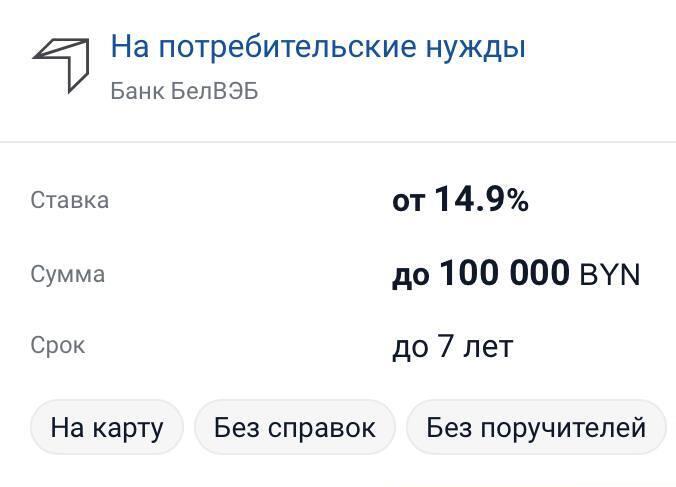Viewport: 676px width, 487px height.
Task: Click the word 'до' before 100 000
Action: (x=410, y=275)
